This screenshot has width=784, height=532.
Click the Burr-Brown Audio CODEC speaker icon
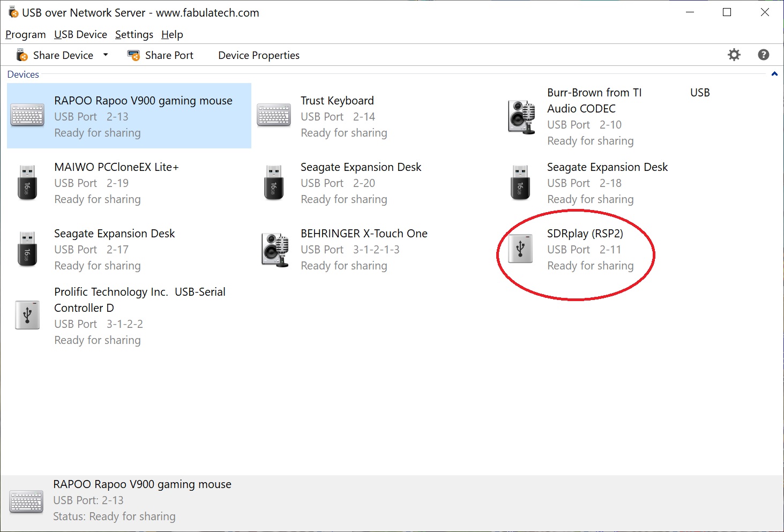point(521,117)
